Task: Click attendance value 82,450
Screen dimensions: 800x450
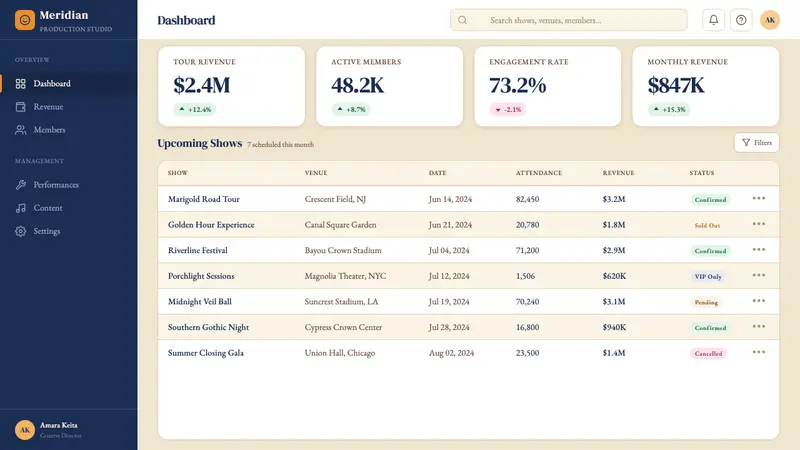Action: click(x=527, y=199)
